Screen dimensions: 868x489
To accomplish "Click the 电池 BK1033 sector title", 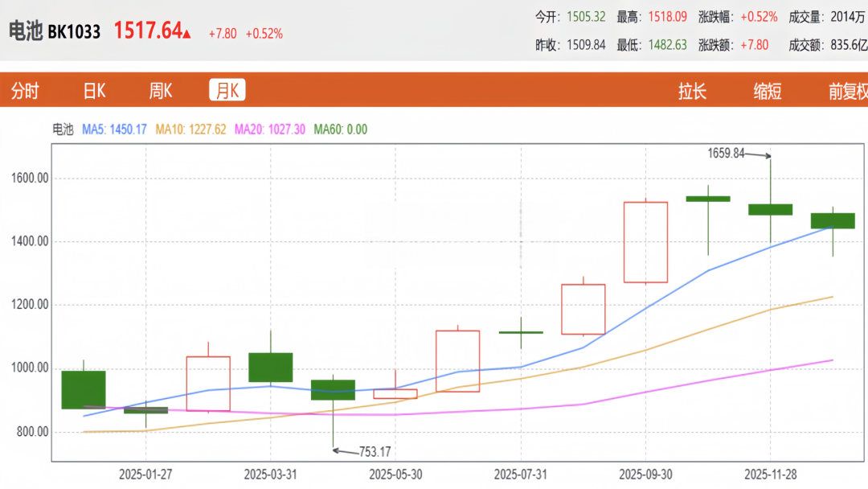I will [x=55, y=31].
